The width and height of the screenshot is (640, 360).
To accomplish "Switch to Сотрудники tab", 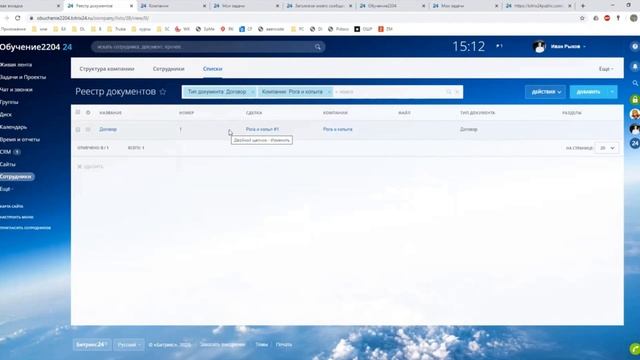I will click(x=169, y=69).
